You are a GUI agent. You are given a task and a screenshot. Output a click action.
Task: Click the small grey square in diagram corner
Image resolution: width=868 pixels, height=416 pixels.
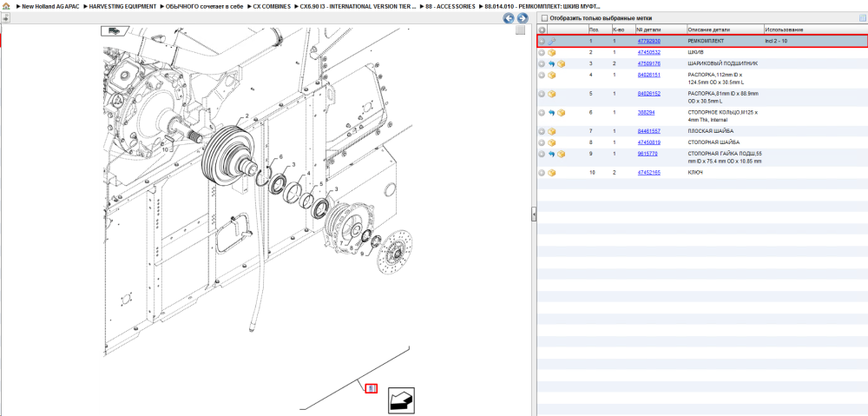point(520,30)
